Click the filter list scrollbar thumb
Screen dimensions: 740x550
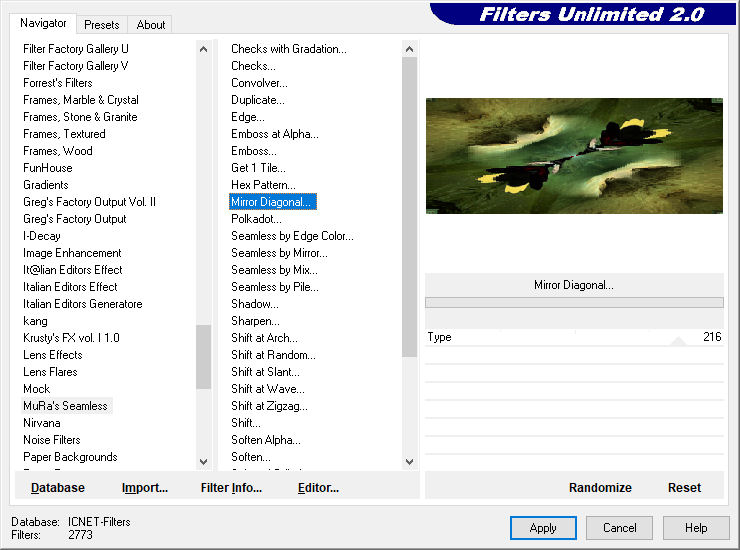point(409,207)
